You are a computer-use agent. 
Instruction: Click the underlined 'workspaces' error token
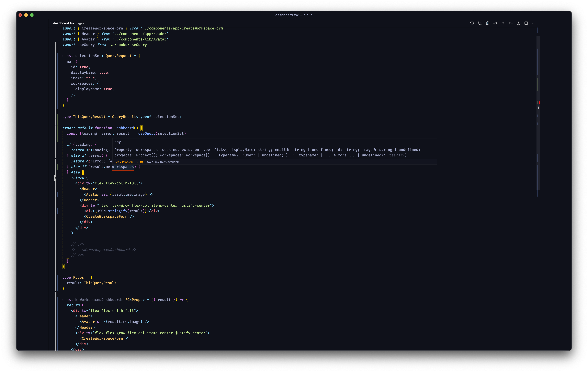point(123,167)
